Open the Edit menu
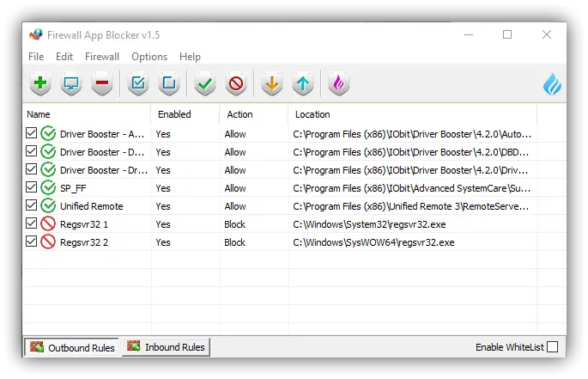This screenshot has width=588, height=379. 64,57
